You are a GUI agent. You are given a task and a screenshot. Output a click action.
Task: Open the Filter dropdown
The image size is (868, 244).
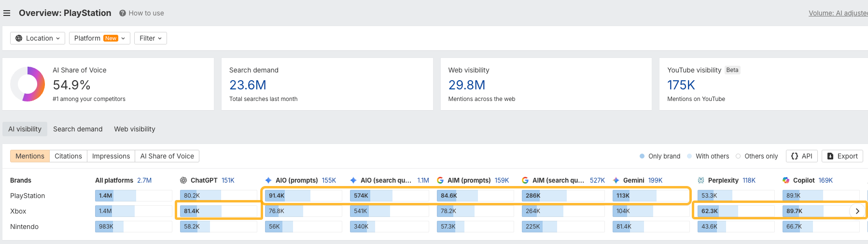(x=151, y=38)
